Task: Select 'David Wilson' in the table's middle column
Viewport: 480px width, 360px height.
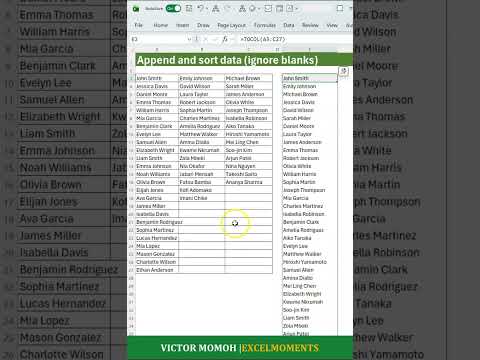Action: 201,86
